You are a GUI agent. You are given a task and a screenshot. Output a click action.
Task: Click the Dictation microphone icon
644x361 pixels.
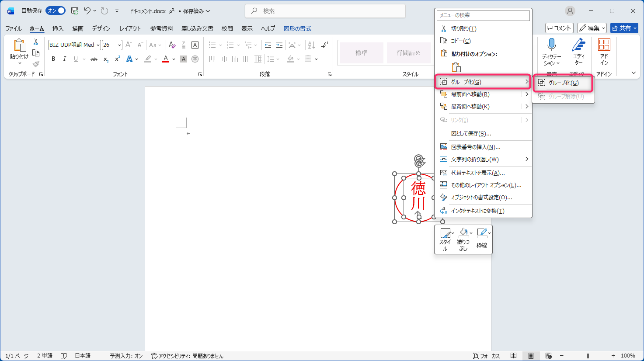551,45
